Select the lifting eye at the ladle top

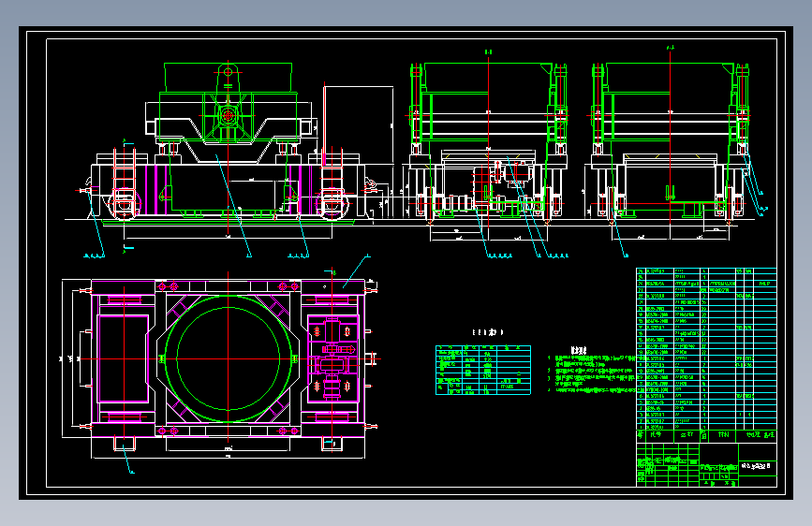click(x=228, y=72)
